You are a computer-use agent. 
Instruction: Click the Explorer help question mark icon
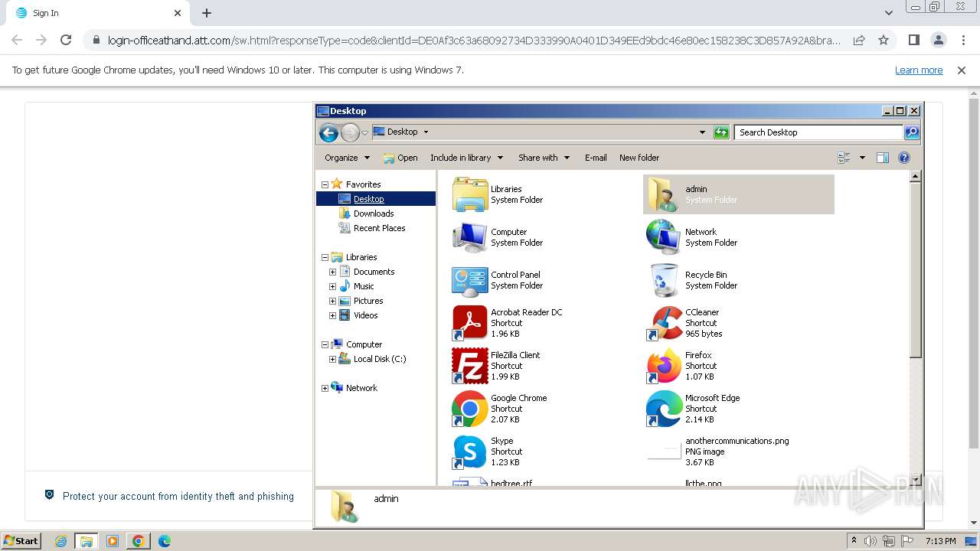pyautogui.click(x=904, y=158)
